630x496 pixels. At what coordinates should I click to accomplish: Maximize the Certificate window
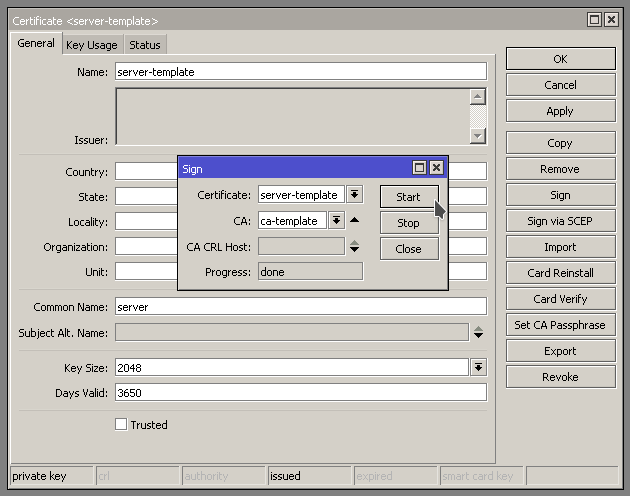coord(594,19)
